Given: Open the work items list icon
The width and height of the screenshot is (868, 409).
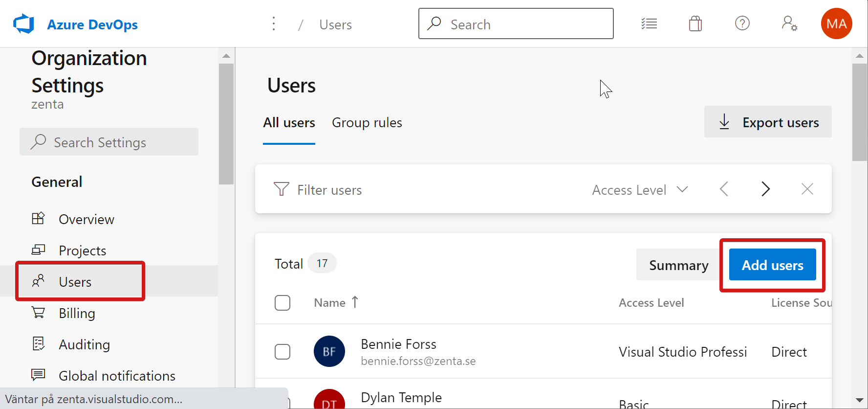Looking at the screenshot, I should click(649, 23).
